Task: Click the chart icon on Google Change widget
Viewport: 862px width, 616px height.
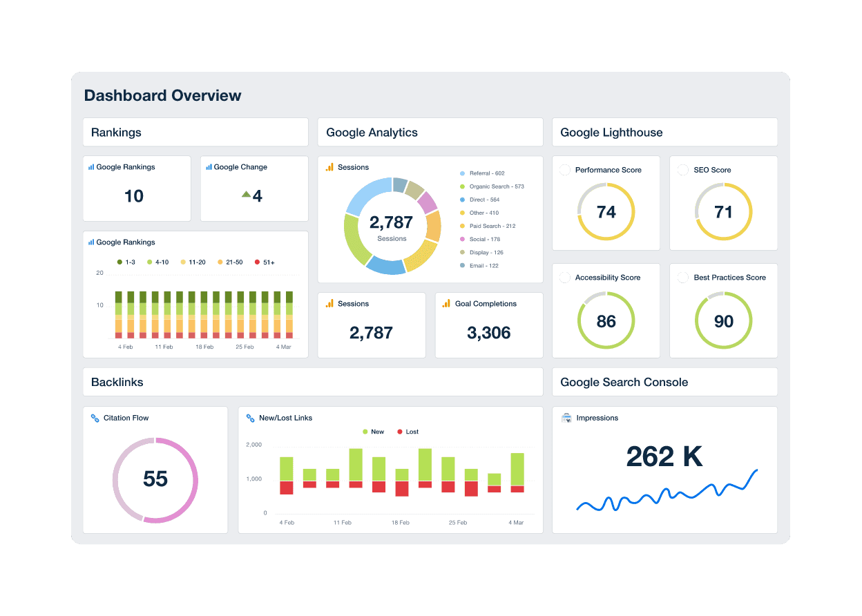Action: click(210, 166)
